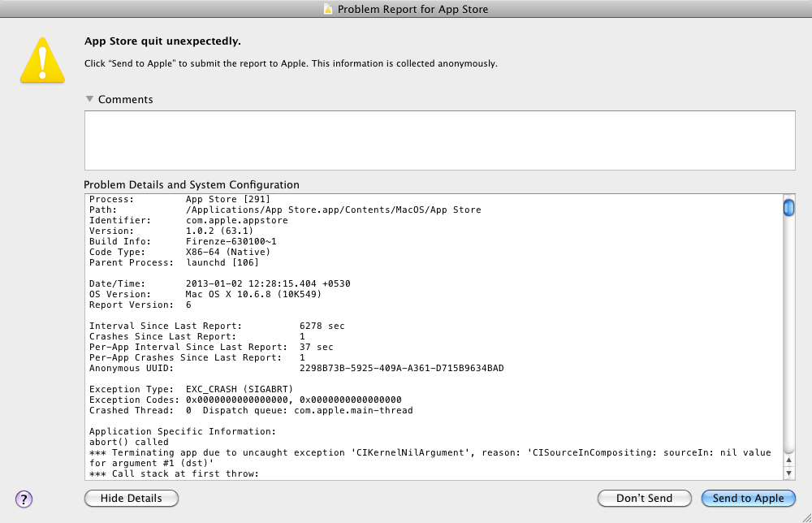The width and height of the screenshot is (812, 523).
Task: Click the 'Problem Details and System Configuration' label
Action: (x=192, y=185)
